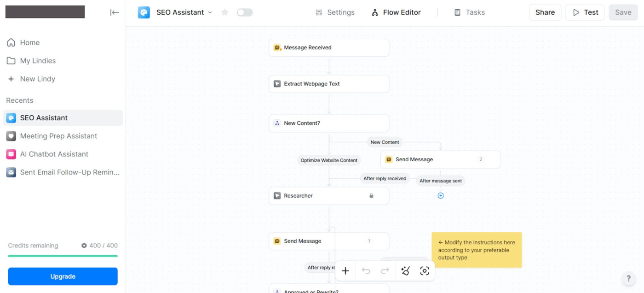Select the Extract Webpage Text node
Image resolution: width=644 pixels, height=293 pixels.
tap(328, 83)
